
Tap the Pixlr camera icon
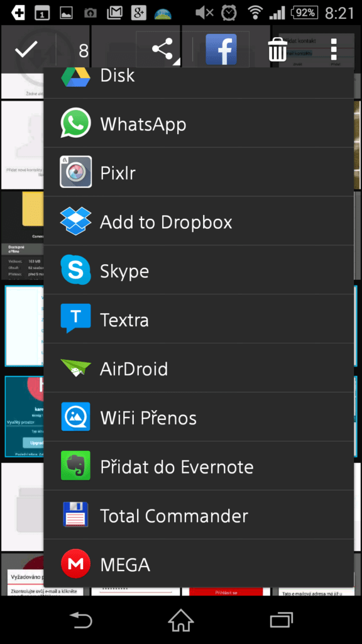pos(75,172)
